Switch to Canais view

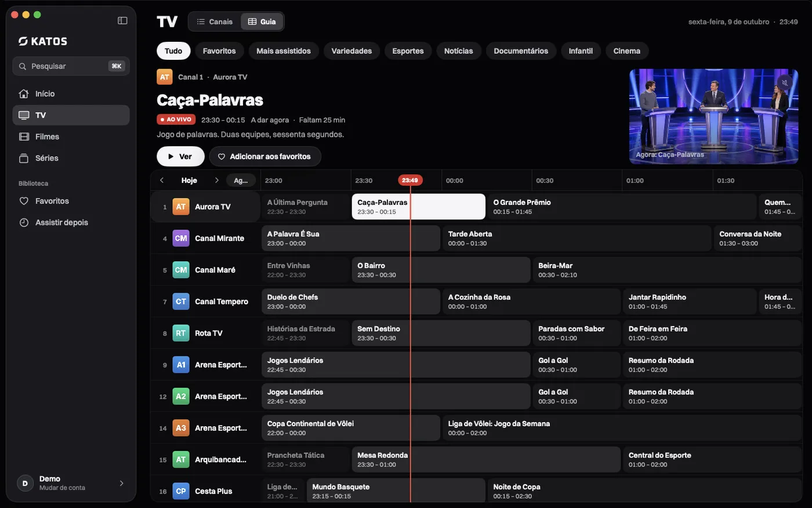coord(215,21)
